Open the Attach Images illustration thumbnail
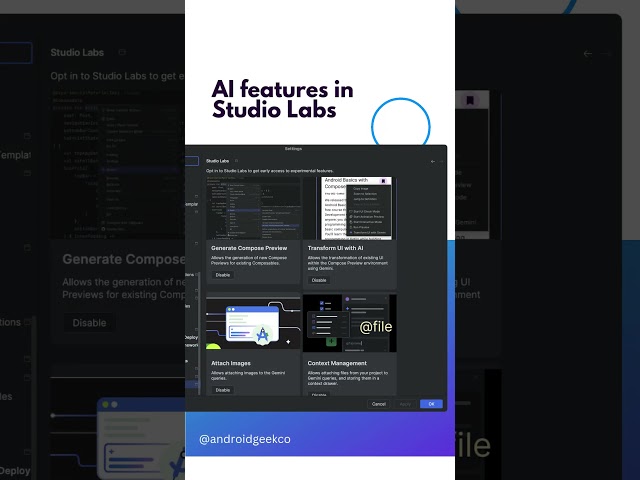640x480 pixels. (253, 322)
